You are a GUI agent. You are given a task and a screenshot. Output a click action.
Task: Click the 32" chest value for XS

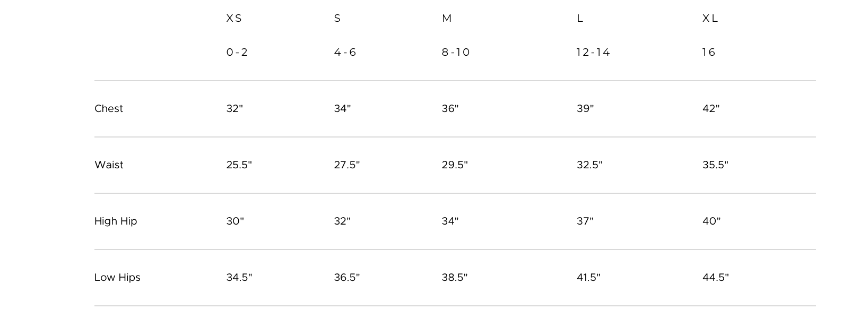pyautogui.click(x=235, y=109)
